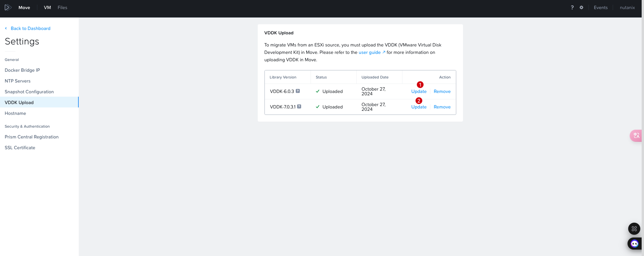Open Snapshot Configuration settings
Image resolution: width=644 pixels, height=256 pixels.
(29, 92)
